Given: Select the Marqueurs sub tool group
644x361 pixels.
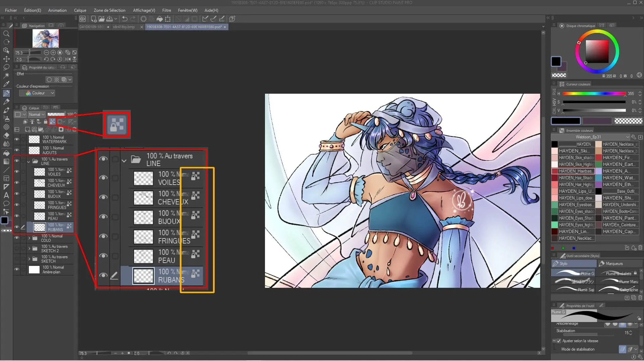Looking at the screenshot, I should click(620, 264).
